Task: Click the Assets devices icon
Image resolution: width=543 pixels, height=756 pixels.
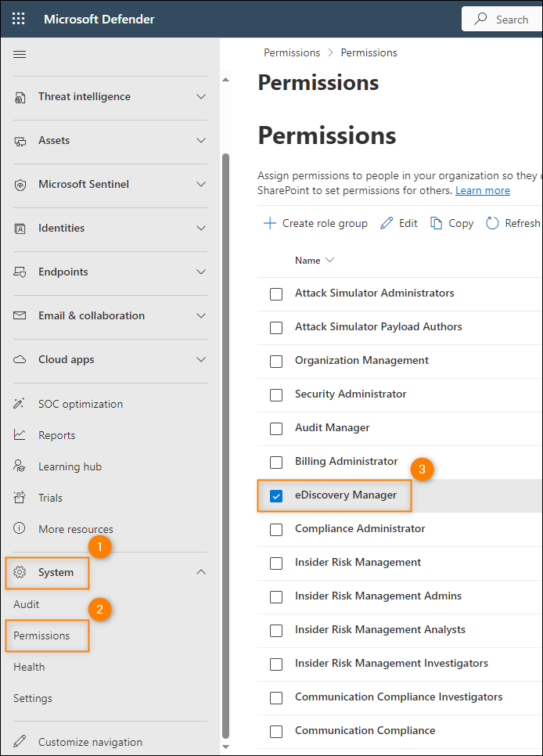Action: (x=20, y=141)
